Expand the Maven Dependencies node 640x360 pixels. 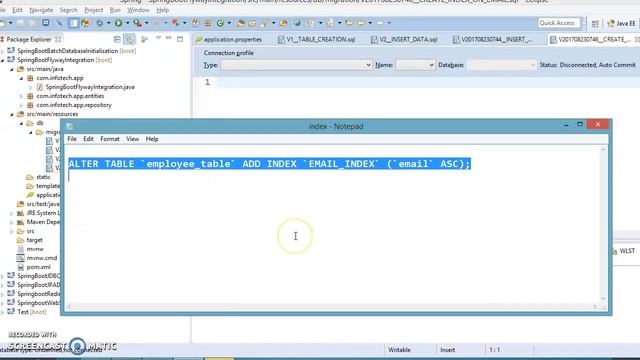(12, 222)
